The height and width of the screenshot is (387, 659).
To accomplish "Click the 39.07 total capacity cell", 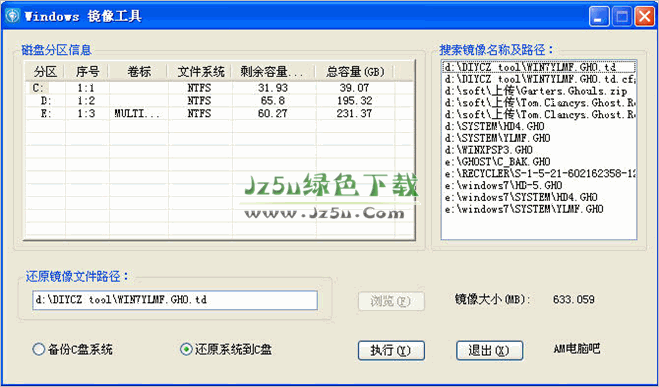I will coord(354,88).
